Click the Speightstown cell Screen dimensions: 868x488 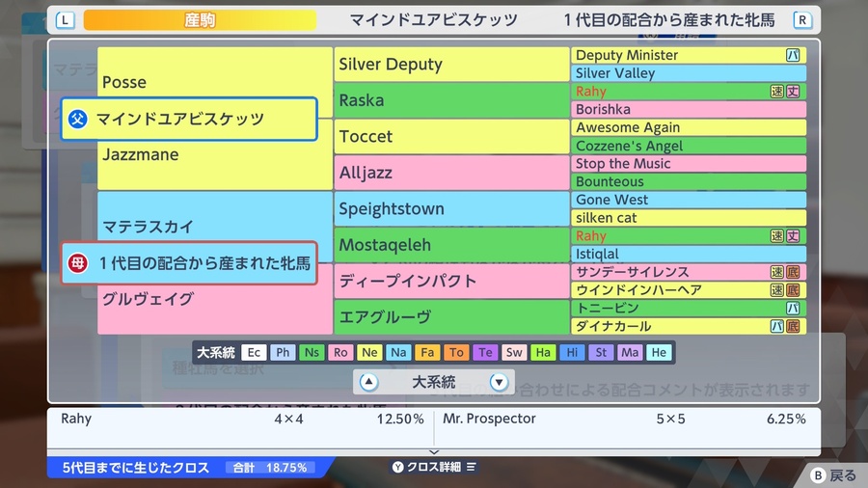tap(451, 208)
